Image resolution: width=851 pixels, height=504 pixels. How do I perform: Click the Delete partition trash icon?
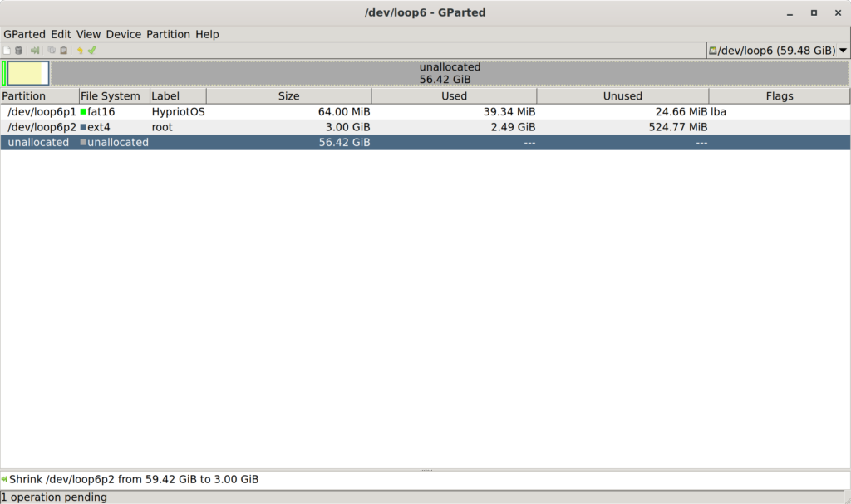pos(18,51)
